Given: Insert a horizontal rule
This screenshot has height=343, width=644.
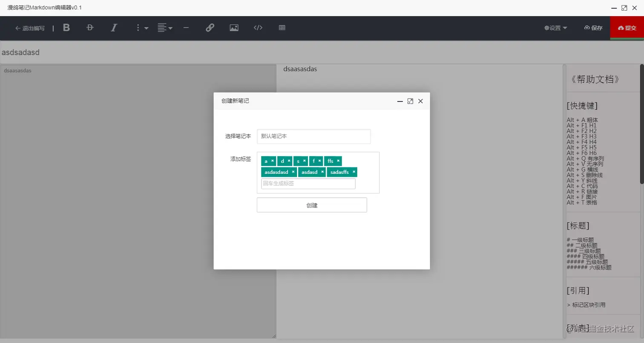Looking at the screenshot, I should tap(186, 28).
